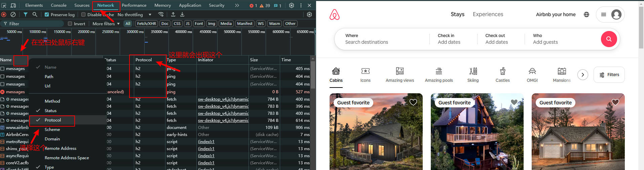Viewport: 644px width, 170px height.
Task: Check the Invert filter checkbox
Action: 70,24
